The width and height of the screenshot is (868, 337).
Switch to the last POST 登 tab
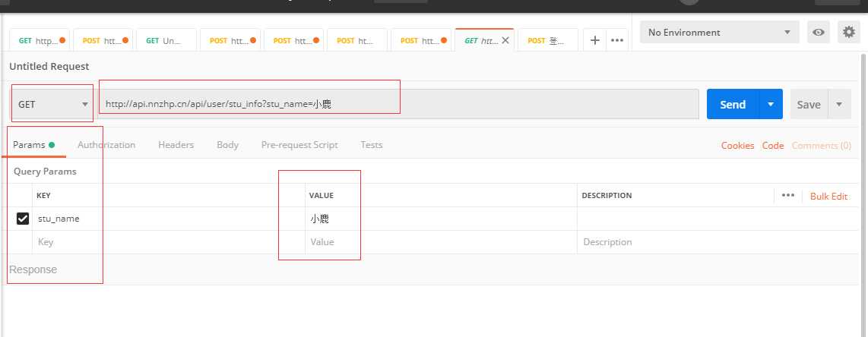click(548, 40)
